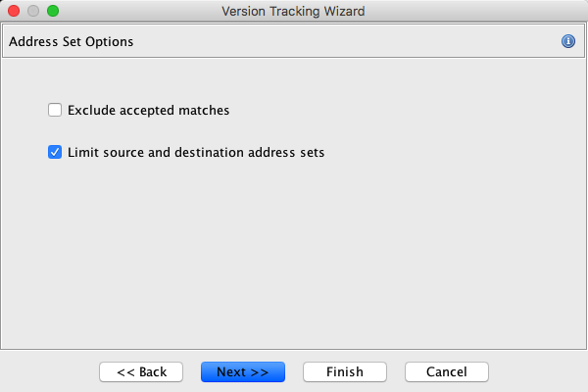Viewport: 588px width, 392px height.
Task: Close the wizard with the red button
Action: click(x=14, y=11)
